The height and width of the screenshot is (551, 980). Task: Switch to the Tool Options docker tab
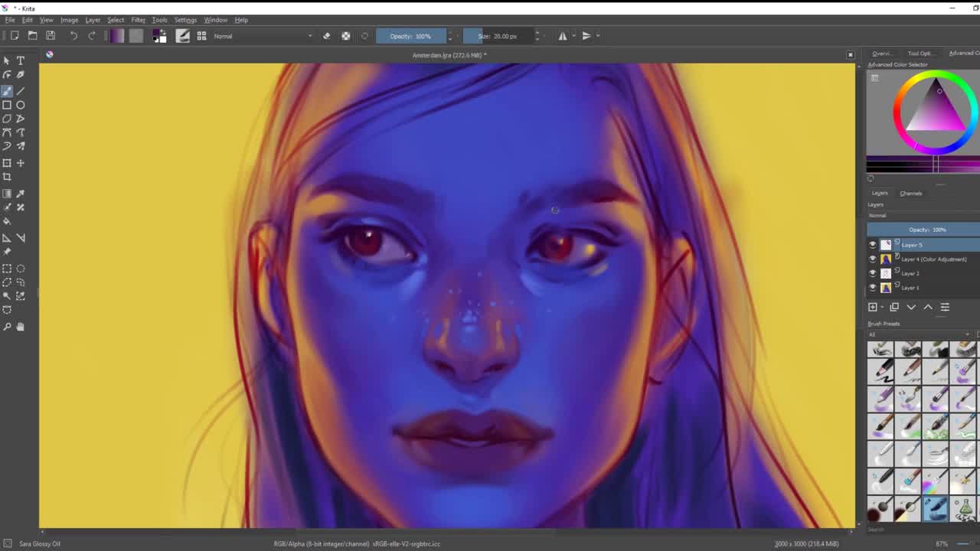920,54
